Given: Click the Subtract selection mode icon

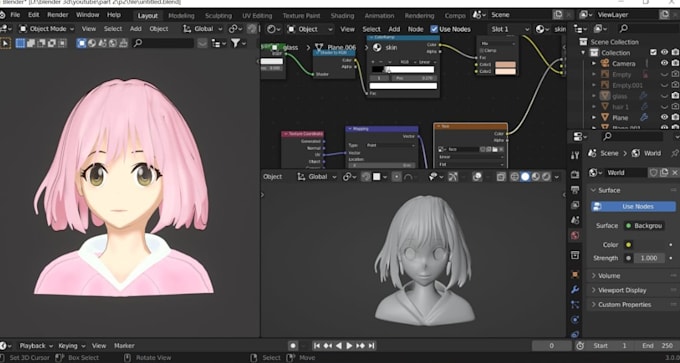Looking at the screenshot, I should [x=42, y=43].
